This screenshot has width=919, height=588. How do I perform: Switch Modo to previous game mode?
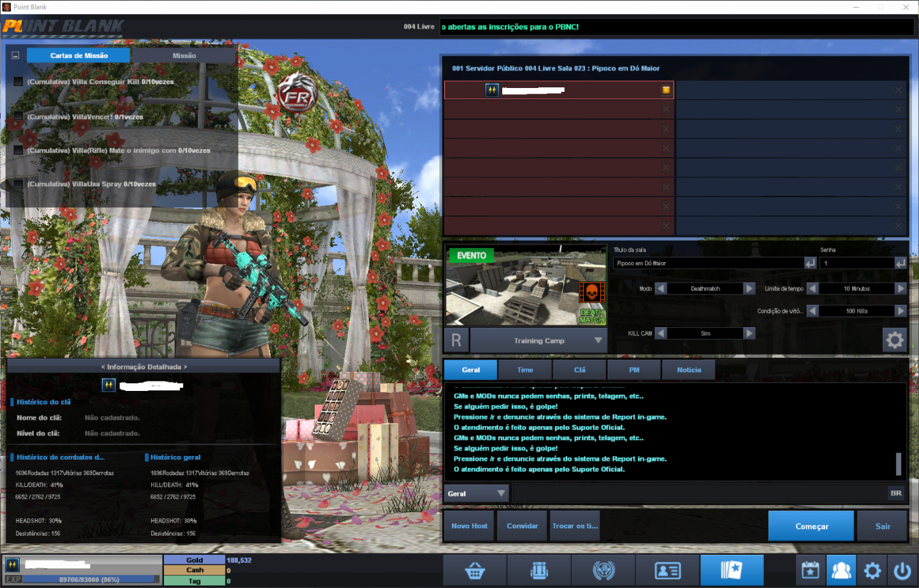tap(661, 288)
